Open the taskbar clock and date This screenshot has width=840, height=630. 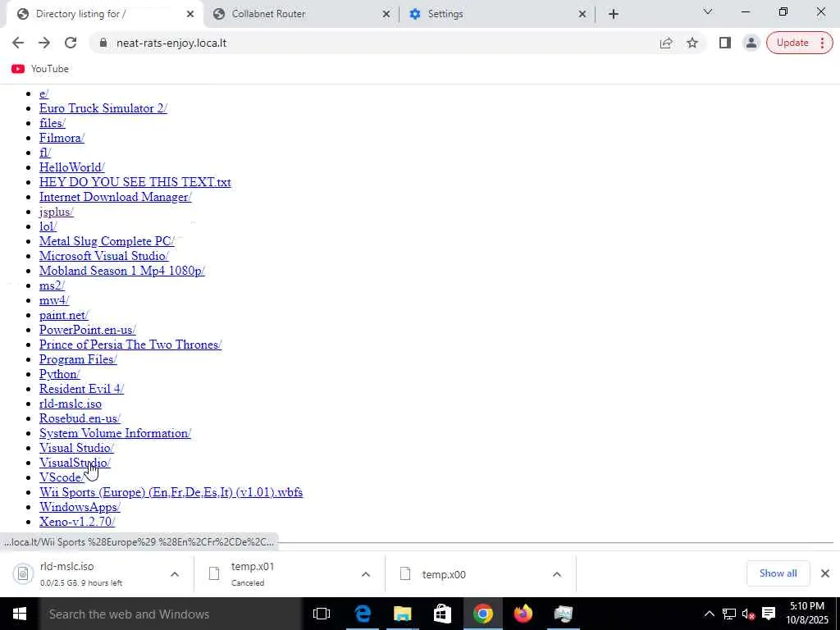pos(807,614)
